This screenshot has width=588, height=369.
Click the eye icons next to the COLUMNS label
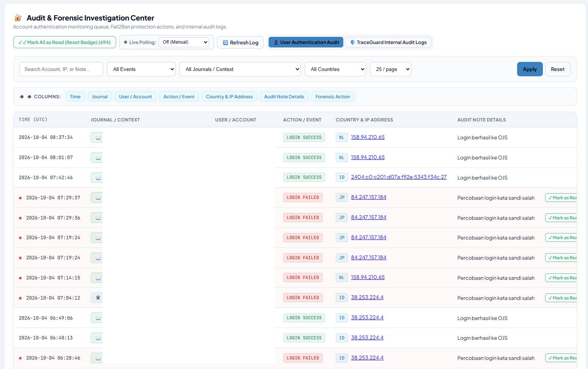[x=25, y=97]
